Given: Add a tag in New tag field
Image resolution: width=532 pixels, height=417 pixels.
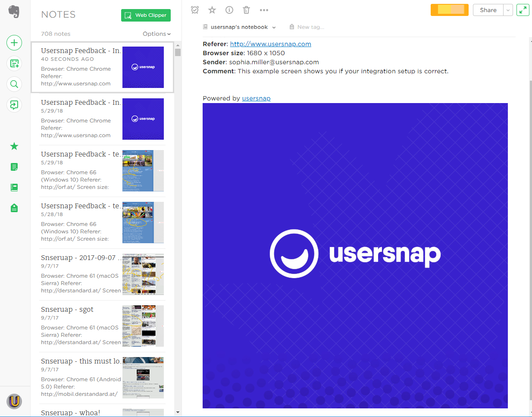Looking at the screenshot, I should point(310,27).
